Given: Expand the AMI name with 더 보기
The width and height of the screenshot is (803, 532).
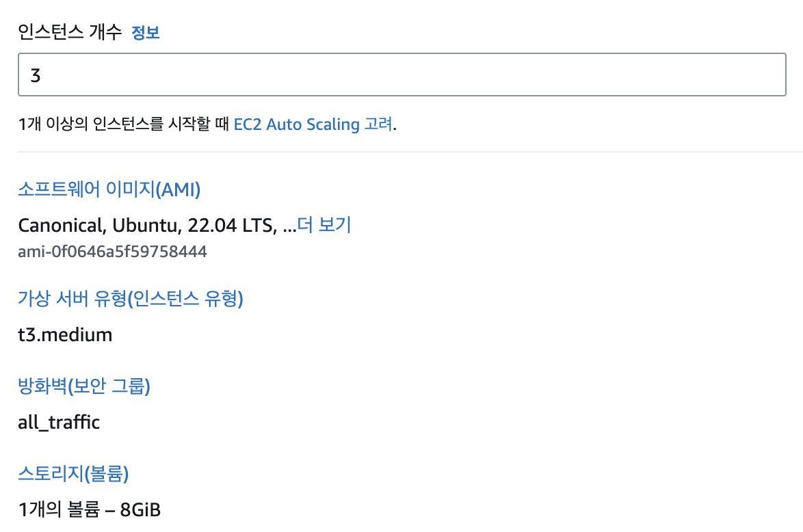Looking at the screenshot, I should coord(324,225).
